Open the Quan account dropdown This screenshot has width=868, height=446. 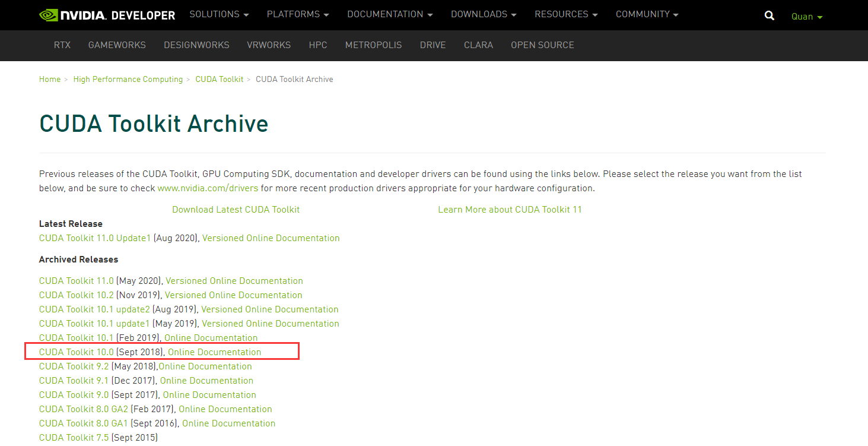click(807, 17)
